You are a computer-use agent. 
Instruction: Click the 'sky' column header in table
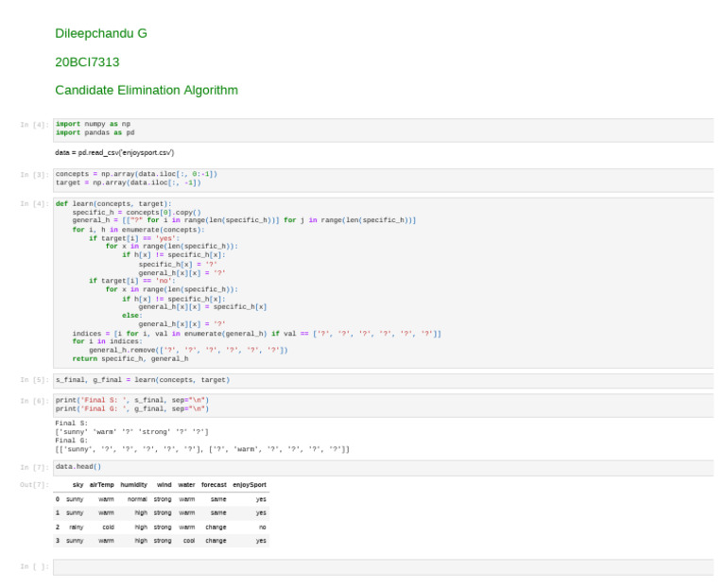78,485
